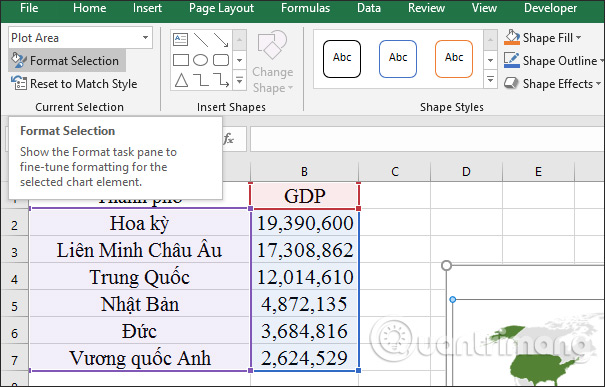Click the Shape Effects icon
Screen dimensions: 605x387
point(511,83)
